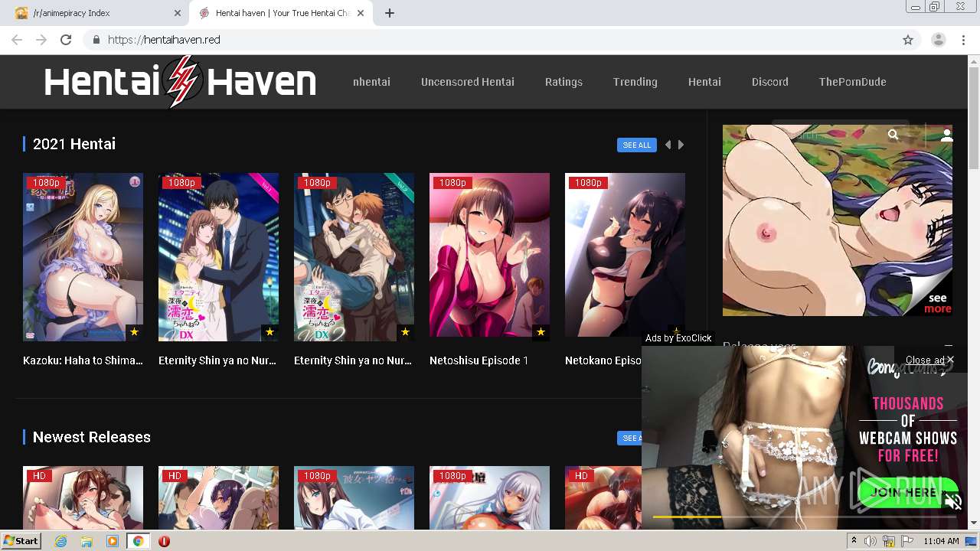The image size is (980, 551).
Task: Go back to the previous page
Action: (x=17, y=40)
